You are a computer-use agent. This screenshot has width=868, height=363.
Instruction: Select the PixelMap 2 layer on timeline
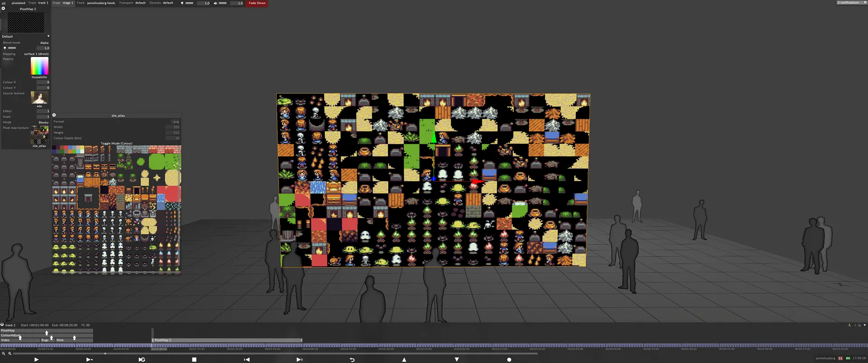pyautogui.click(x=227, y=340)
